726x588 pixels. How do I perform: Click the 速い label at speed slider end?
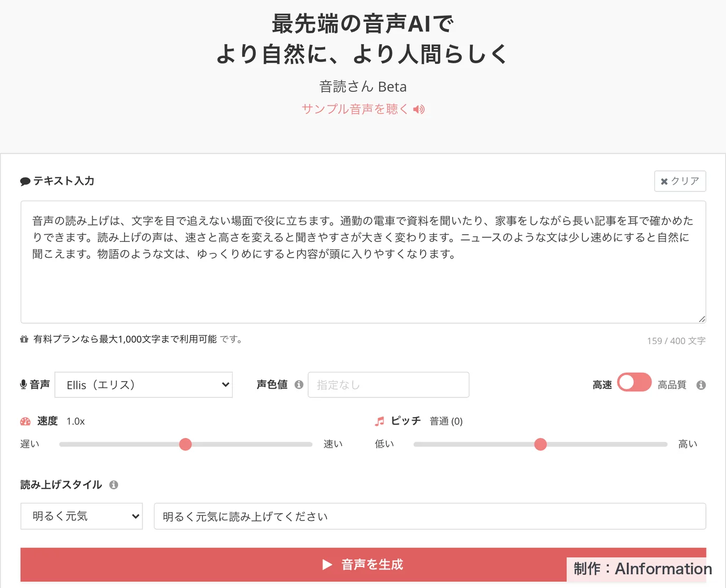click(x=333, y=444)
